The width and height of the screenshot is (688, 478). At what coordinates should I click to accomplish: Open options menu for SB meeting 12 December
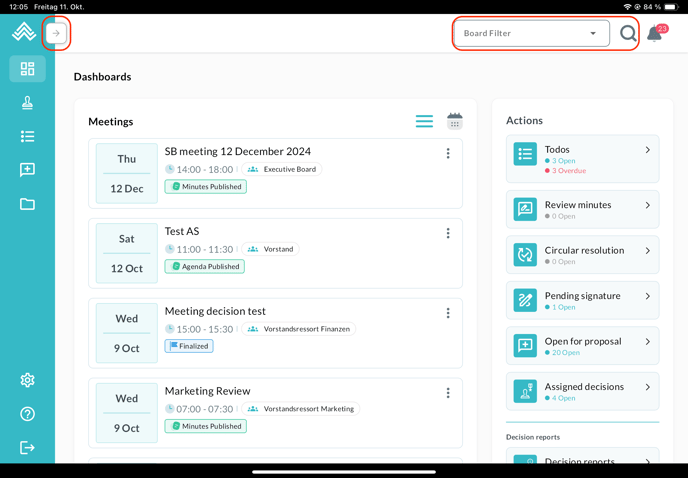448,153
